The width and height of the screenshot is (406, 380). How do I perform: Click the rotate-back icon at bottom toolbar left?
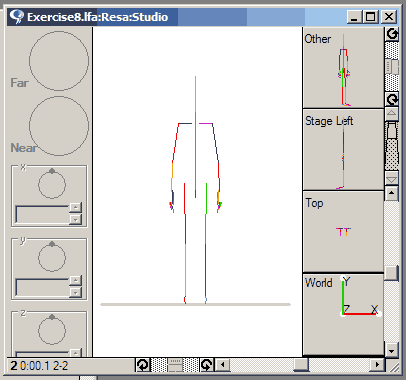[143, 365]
